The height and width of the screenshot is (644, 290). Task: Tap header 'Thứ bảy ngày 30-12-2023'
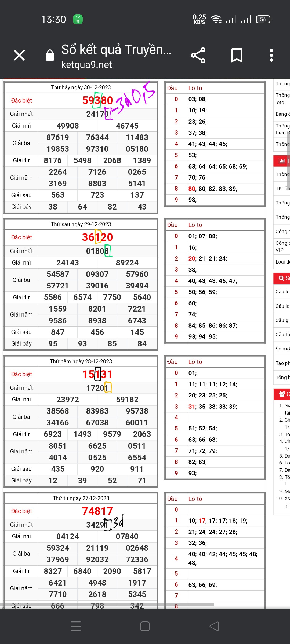click(81, 87)
